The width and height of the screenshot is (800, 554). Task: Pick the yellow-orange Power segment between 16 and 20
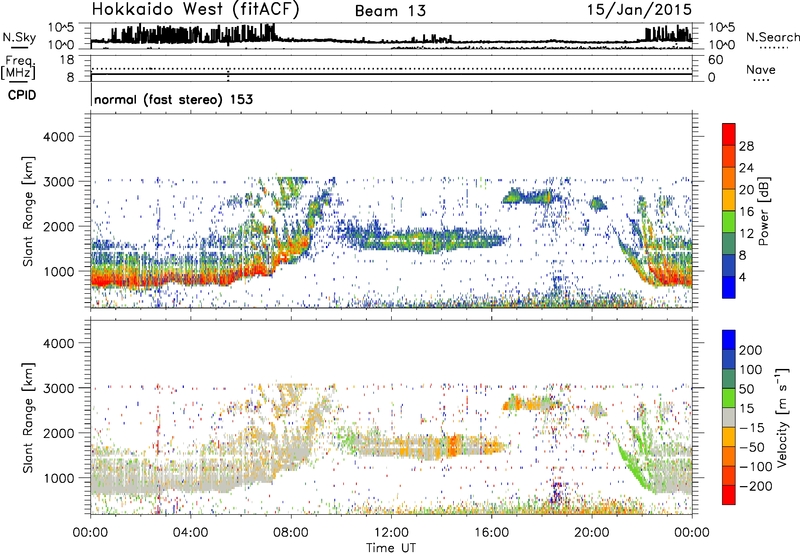coord(729,200)
